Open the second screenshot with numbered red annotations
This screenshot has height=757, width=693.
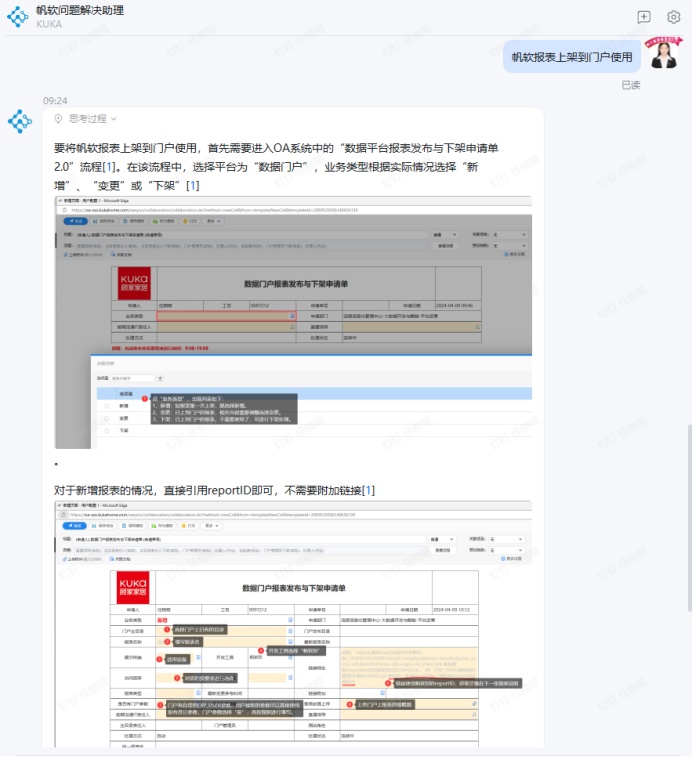pos(293,625)
